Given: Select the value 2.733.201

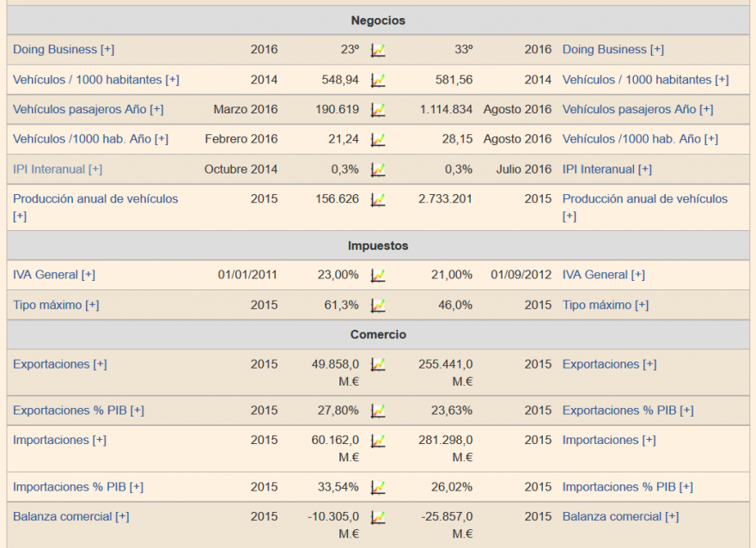Looking at the screenshot, I should (446, 198).
